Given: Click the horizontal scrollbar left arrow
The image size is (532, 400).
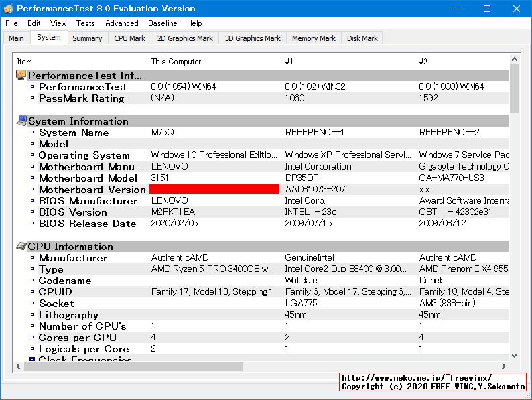Looking at the screenshot, I should click(x=18, y=366).
